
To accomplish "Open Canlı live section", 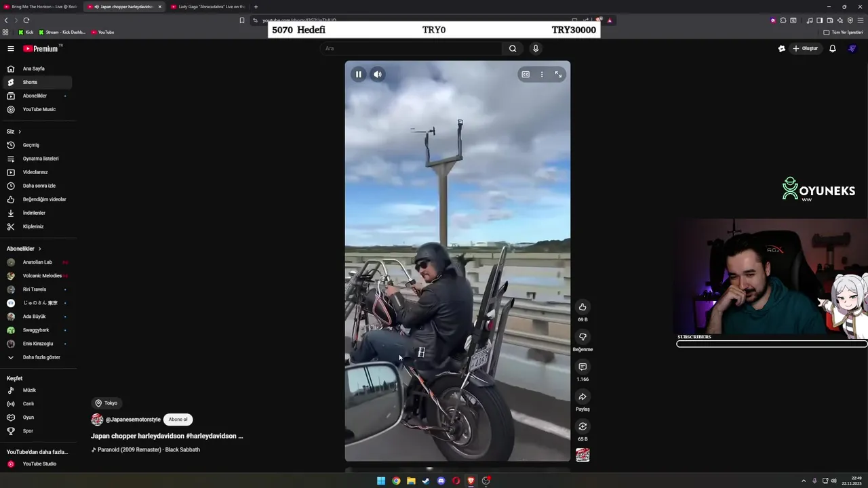I will [37, 404].
